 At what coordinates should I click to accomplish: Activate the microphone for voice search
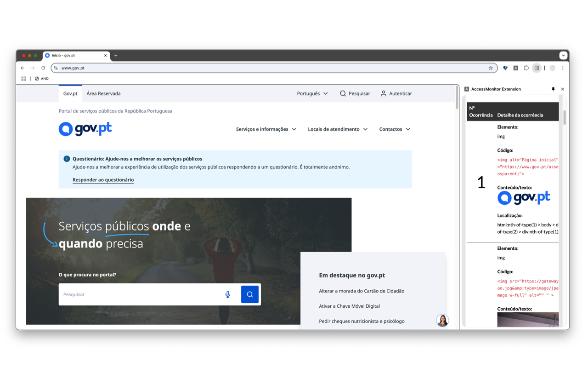[x=228, y=294]
